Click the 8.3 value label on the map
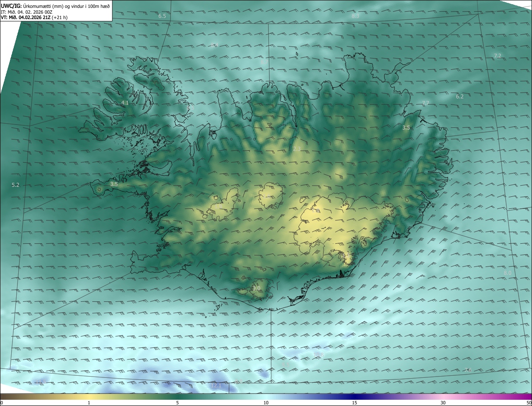532x406 pixels. [x=355, y=16]
